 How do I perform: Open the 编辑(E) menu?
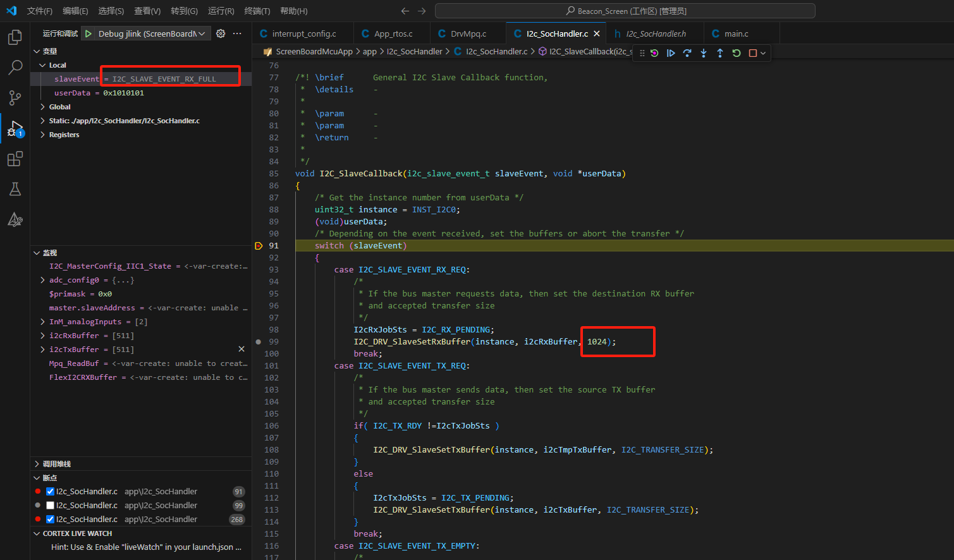pos(75,11)
